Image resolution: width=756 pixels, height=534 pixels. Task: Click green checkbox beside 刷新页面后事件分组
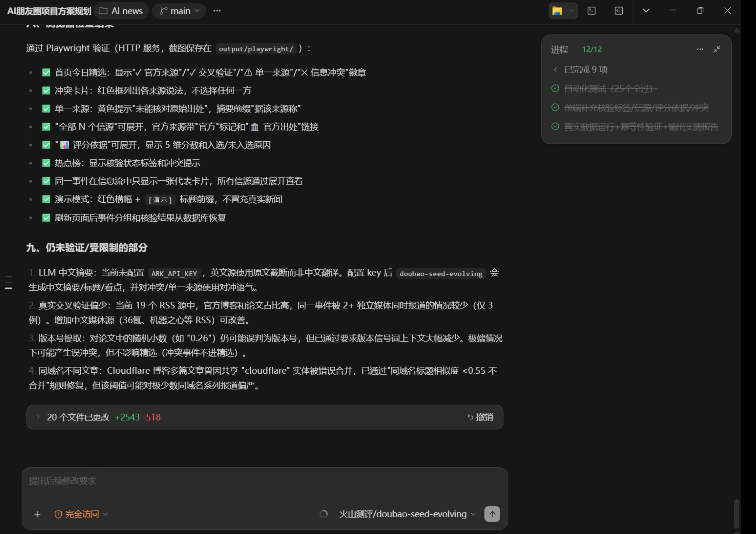coord(46,218)
